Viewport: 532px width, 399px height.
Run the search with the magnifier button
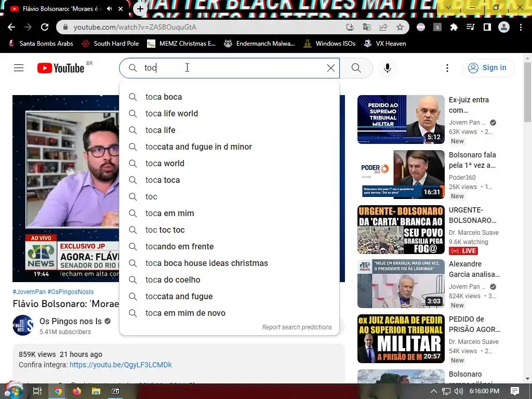356,68
